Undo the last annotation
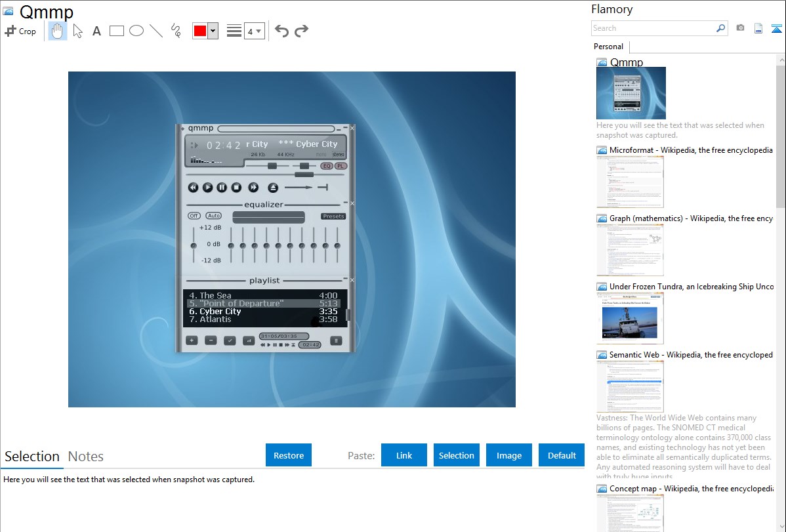 pos(281,31)
